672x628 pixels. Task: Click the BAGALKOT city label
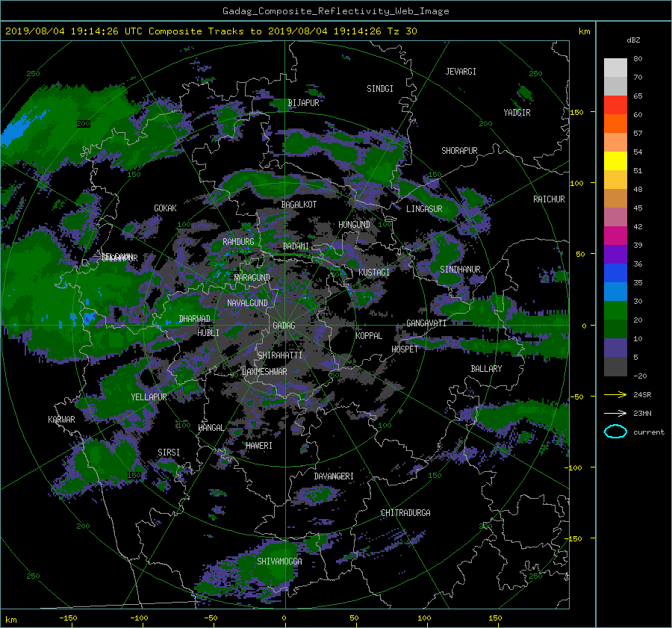(299, 205)
